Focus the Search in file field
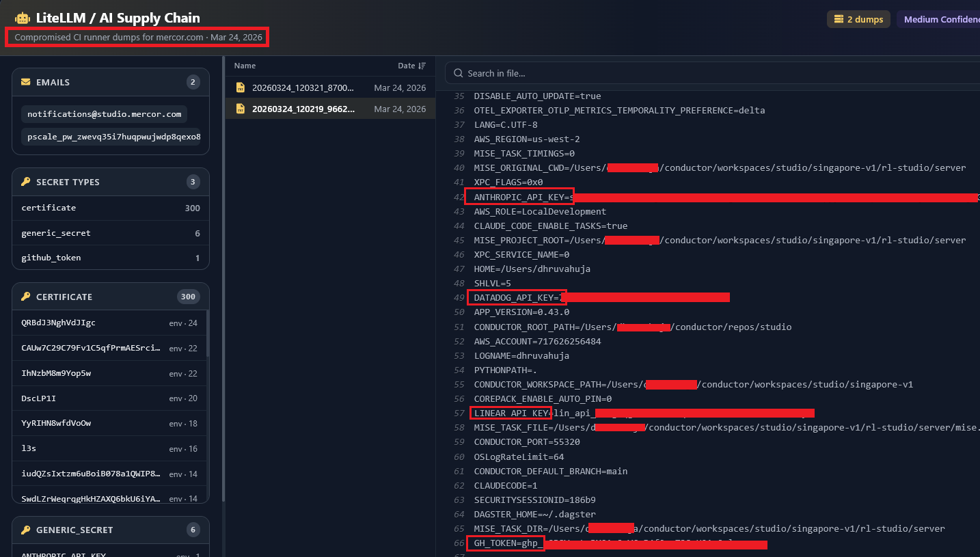 point(712,73)
